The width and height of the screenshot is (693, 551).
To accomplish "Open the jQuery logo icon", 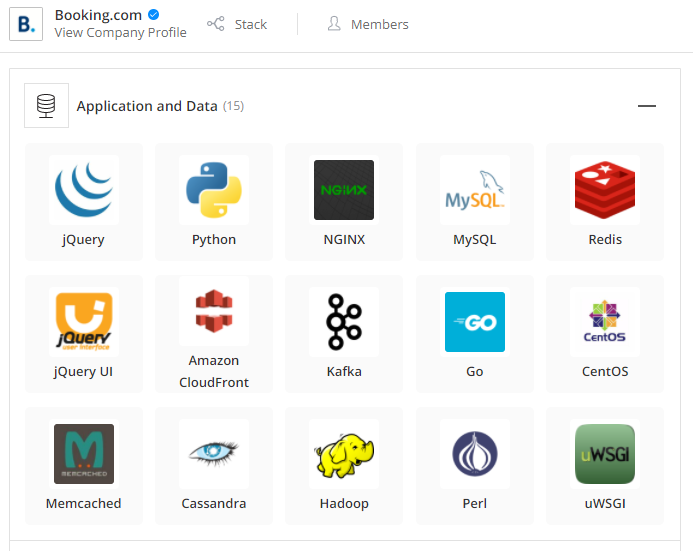I will pos(84,190).
